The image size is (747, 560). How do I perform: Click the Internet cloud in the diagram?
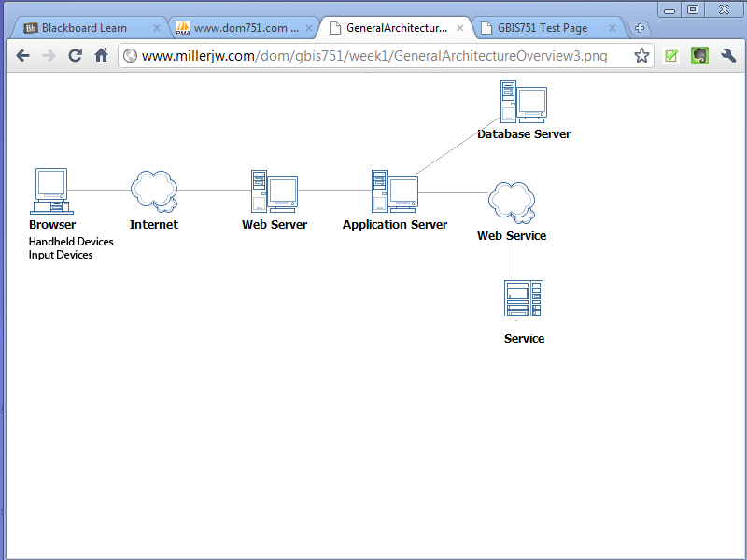click(154, 190)
